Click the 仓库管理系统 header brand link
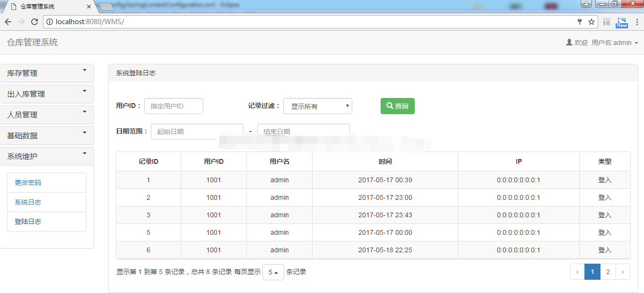644x293 pixels. [x=32, y=42]
